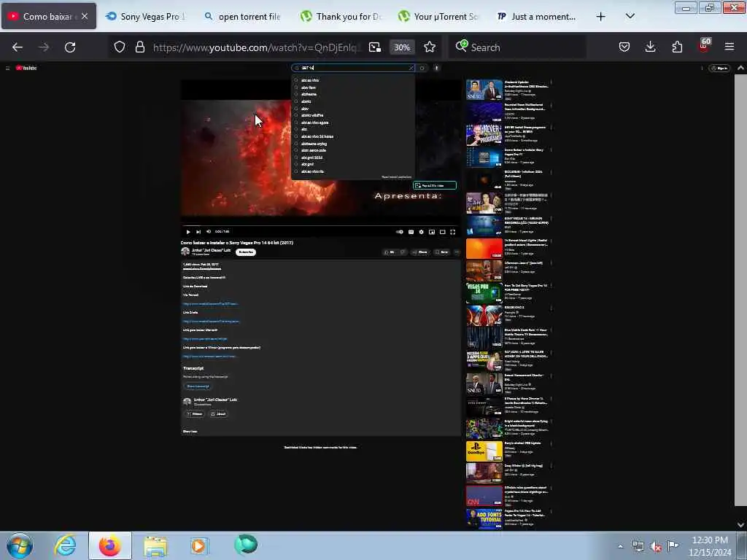Screen dimensions: 747x560
Task: Open YouTube settings three-dot menu
Action: tap(701, 68)
